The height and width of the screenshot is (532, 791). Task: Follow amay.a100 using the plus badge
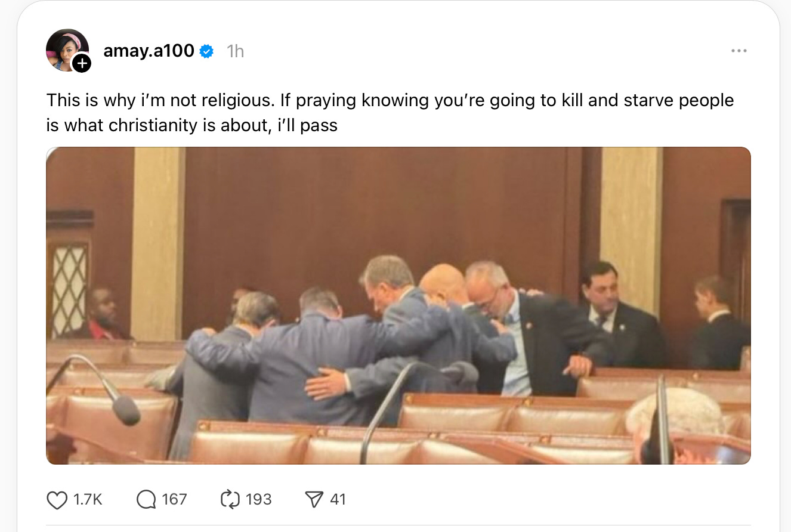(x=82, y=63)
